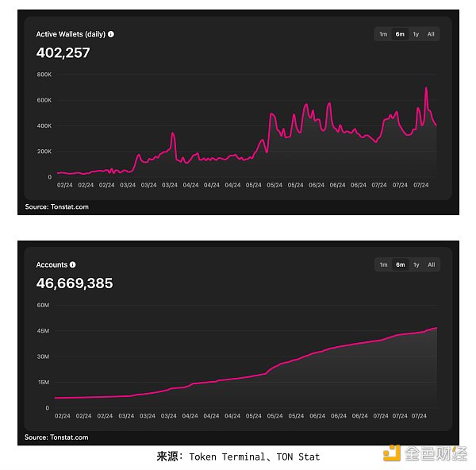Click the Active Wallets (daily) title
Image resolution: width=476 pixels, height=470 pixels.
click(x=71, y=34)
